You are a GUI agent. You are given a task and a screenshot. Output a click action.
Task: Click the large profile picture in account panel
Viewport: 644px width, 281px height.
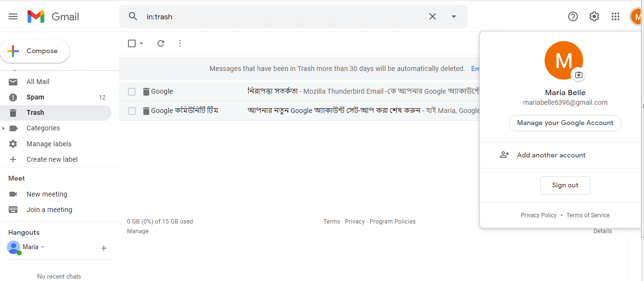(x=563, y=61)
